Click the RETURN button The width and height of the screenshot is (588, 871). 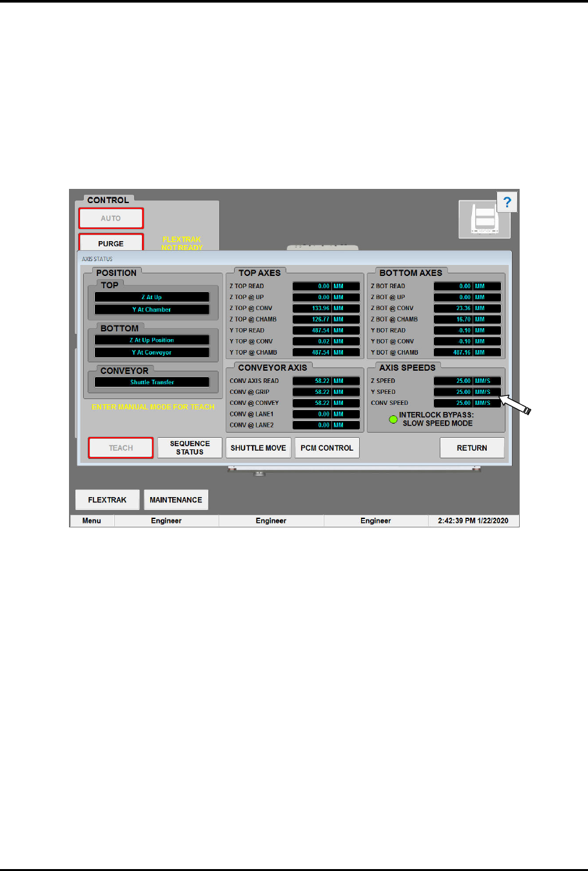[x=472, y=448]
